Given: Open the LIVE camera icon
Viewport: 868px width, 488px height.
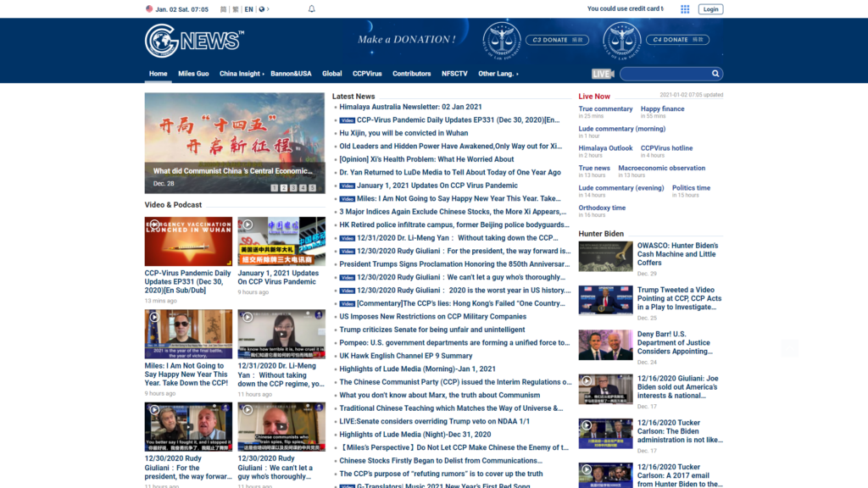Looking at the screenshot, I should (603, 74).
